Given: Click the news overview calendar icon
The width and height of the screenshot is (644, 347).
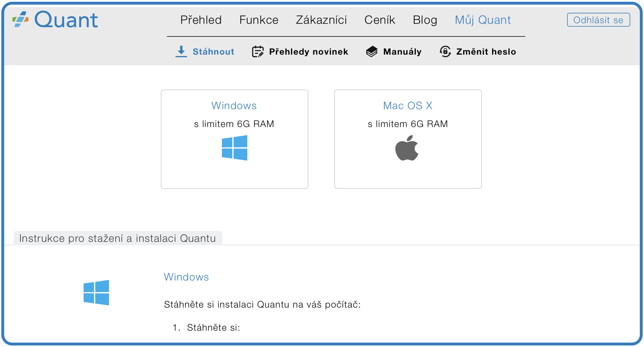Looking at the screenshot, I should click(x=258, y=52).
